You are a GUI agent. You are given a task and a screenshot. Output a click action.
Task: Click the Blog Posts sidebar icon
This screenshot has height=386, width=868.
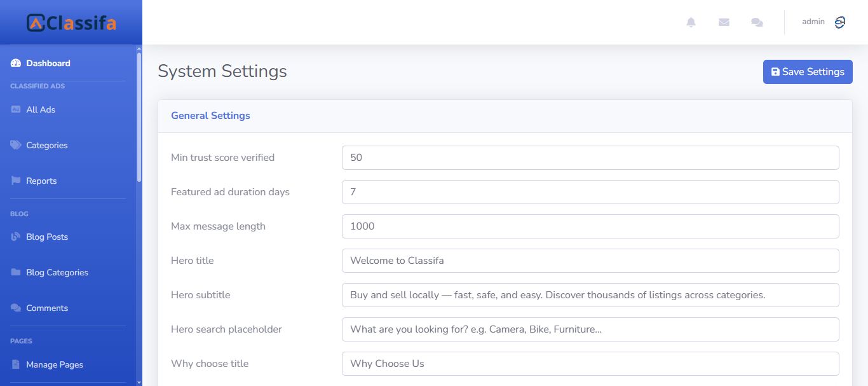[16, 237]
